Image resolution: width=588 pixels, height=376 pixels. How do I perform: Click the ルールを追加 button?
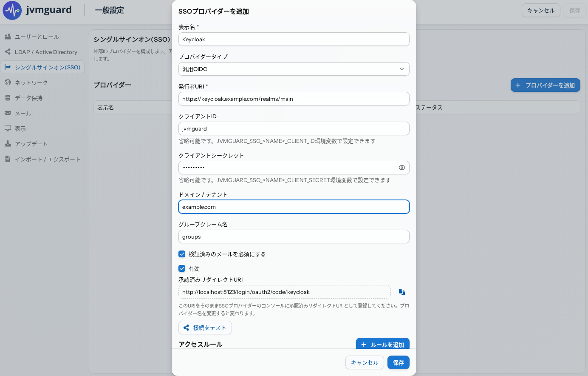pyautogui.click(x=383, y=344)
